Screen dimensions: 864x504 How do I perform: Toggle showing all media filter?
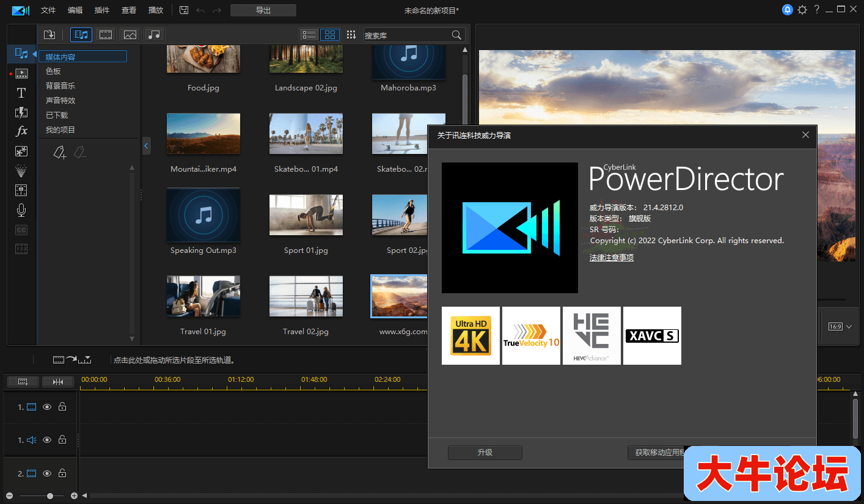click(x=81, y=35)
